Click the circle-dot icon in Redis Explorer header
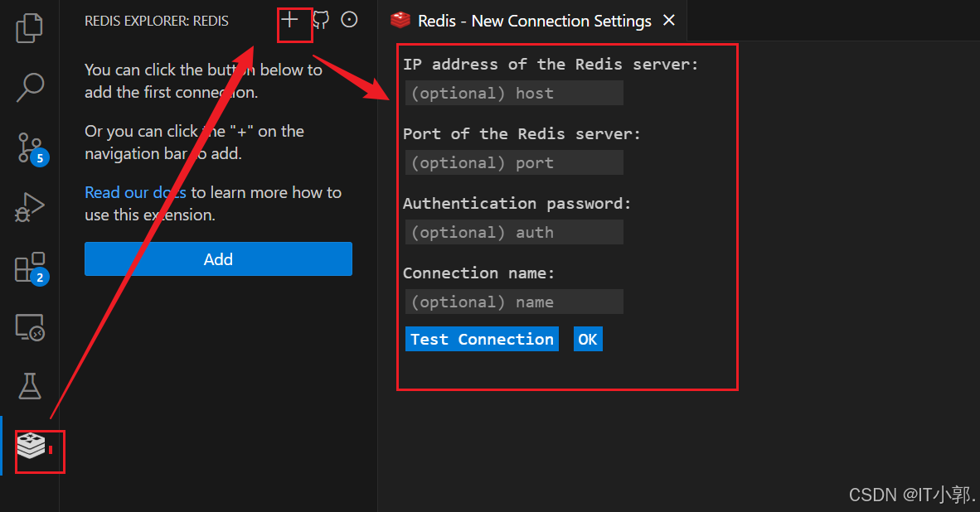980x512 pixels. pyautogui.click(x=349, y=20)
